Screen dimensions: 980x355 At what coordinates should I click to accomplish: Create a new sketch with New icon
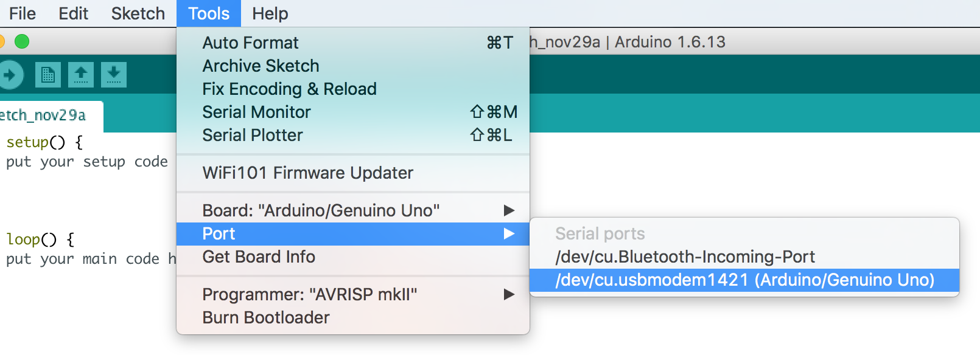(x=48, y=75)
